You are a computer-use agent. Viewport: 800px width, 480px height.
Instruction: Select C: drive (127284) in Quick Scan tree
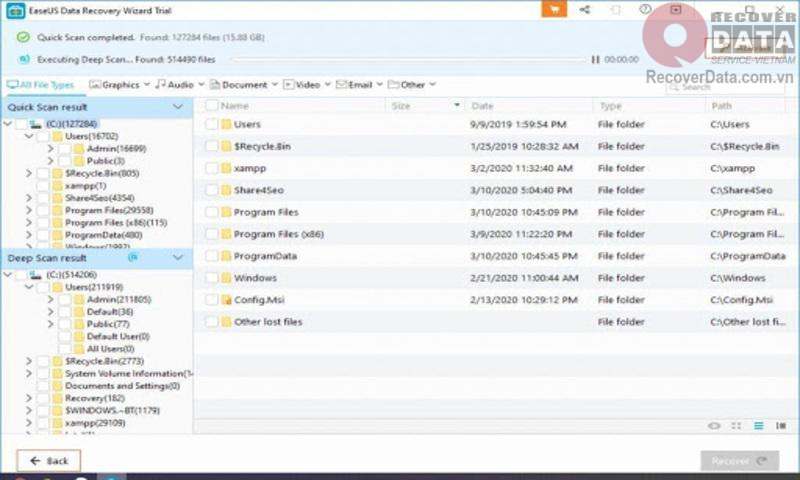point(71,124)
